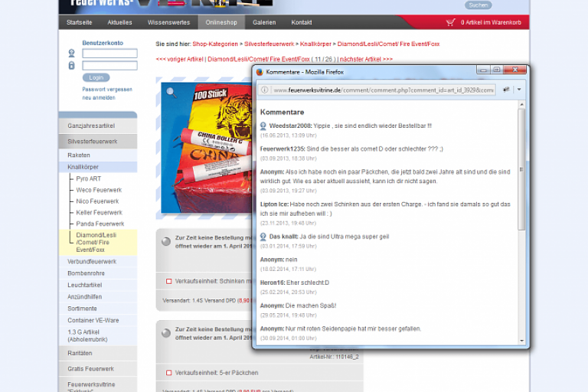Screen dimensions: 588x392
Task: Click Silvesterfeuerwerk breadcrumb link
Action: point(269,44)
